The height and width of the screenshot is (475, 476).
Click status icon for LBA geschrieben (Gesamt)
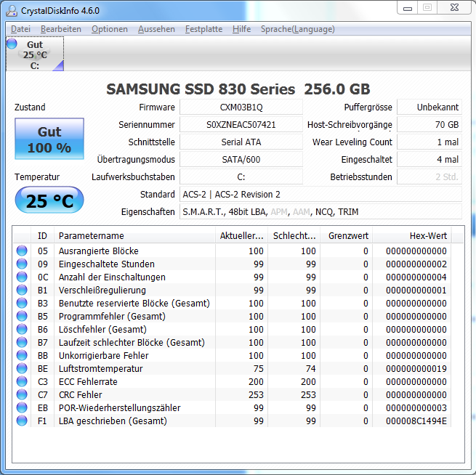coord(22,421)
